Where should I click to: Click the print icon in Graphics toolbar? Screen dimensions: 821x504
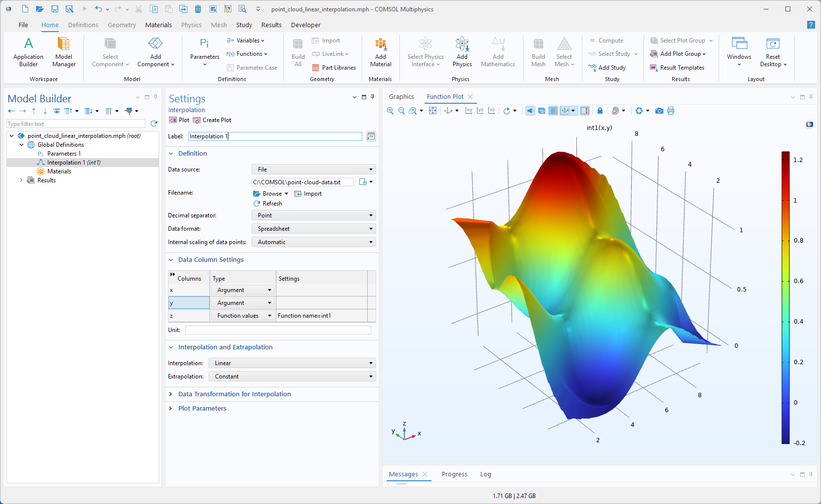coord(671,111)
